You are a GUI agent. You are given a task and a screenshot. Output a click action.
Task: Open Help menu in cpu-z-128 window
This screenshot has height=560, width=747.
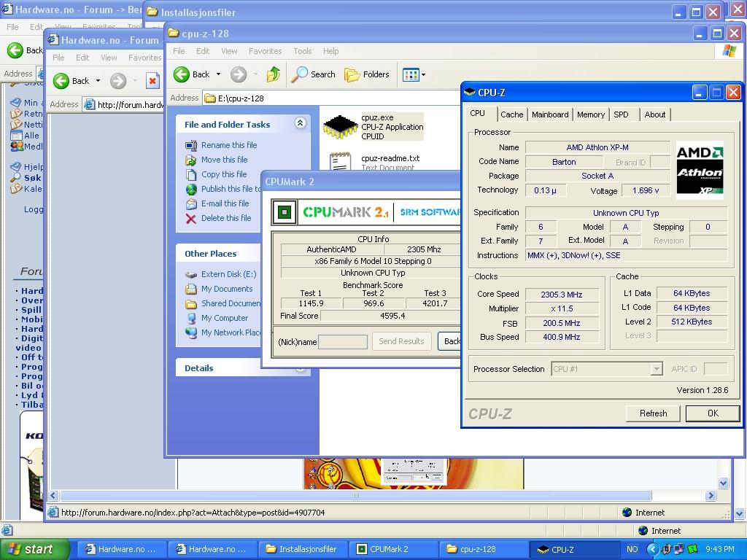pos(330,51)
